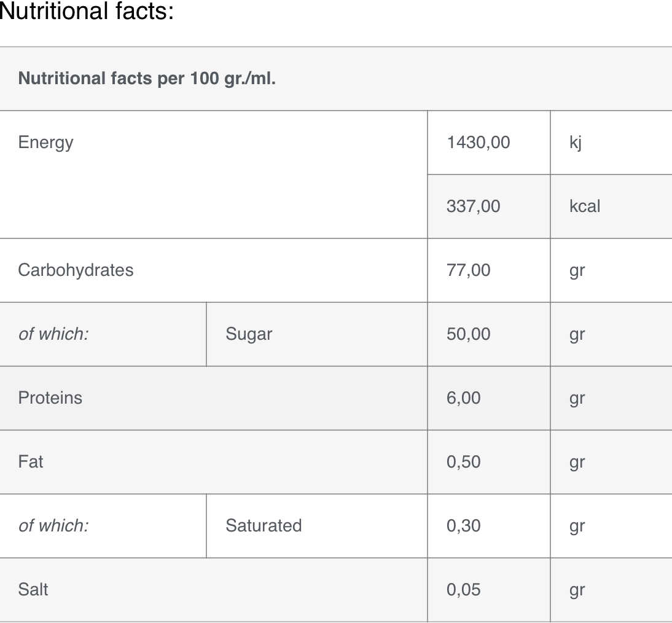Click the Proteins row label

tap(50, 398)
